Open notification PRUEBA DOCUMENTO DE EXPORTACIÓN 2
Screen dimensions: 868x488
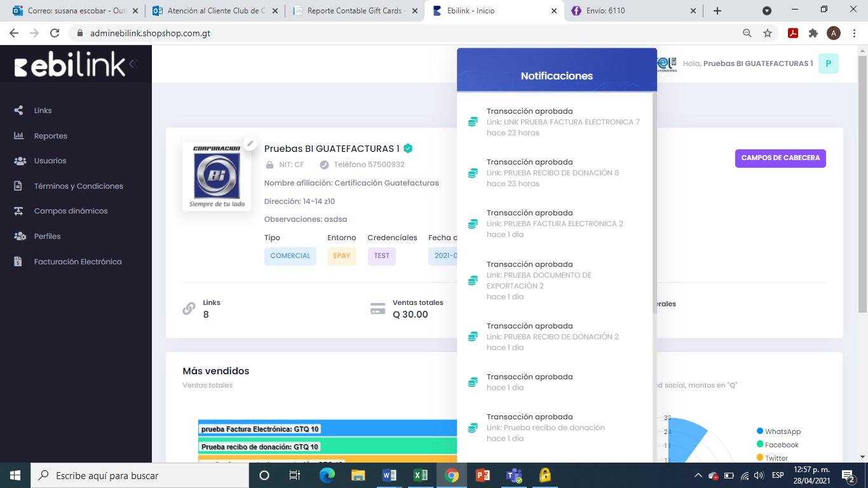coord(556,280)
